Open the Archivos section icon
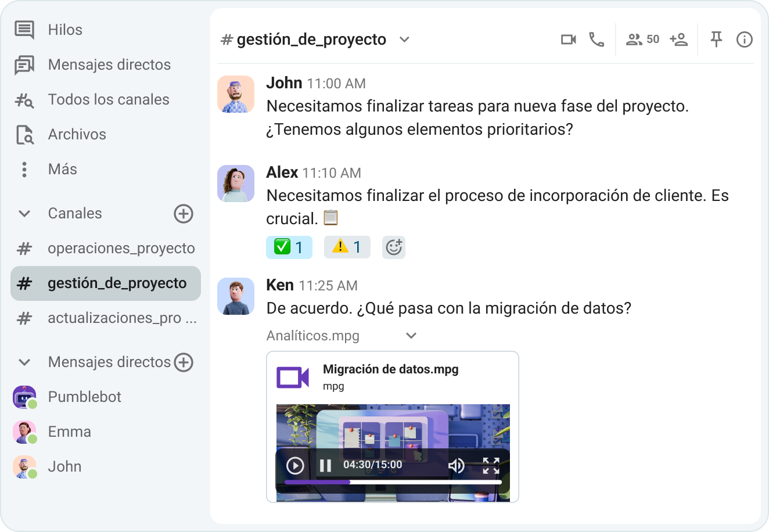This screenshot has height=532, width=769. (x=24, y=134)
